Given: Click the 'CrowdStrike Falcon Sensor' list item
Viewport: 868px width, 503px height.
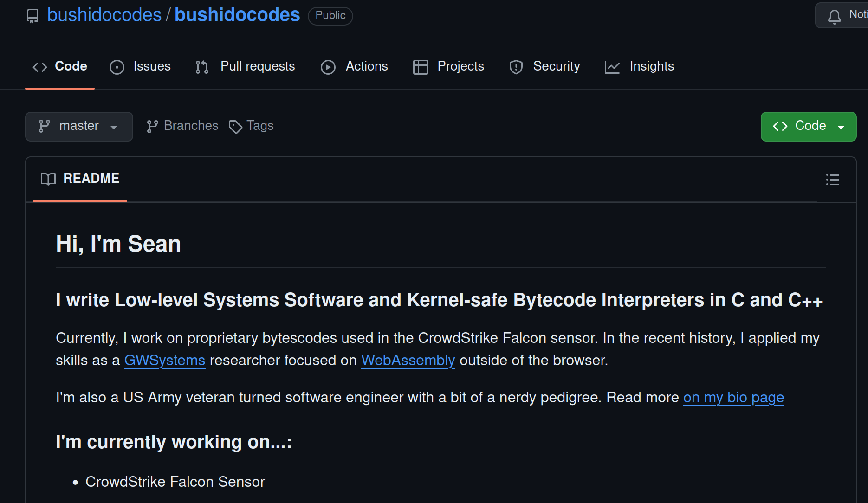Looking at the screenshot, I should click(175, 482).
